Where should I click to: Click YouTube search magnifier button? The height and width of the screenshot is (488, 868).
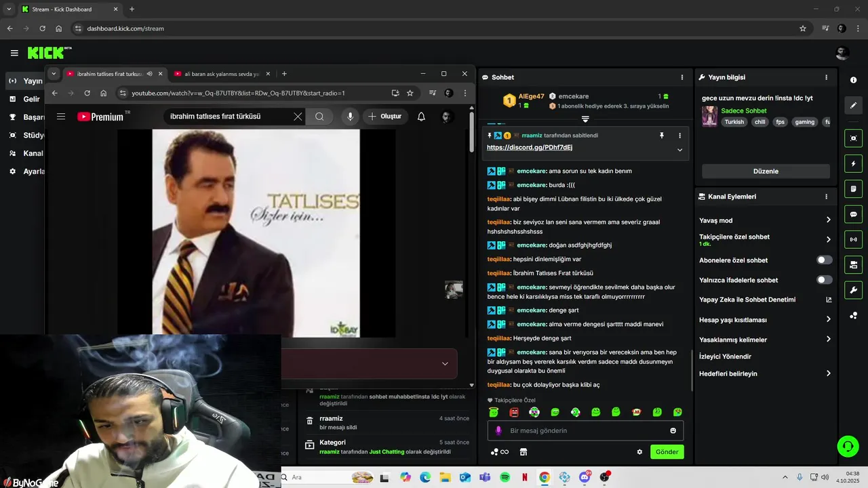tap(319, 117)
